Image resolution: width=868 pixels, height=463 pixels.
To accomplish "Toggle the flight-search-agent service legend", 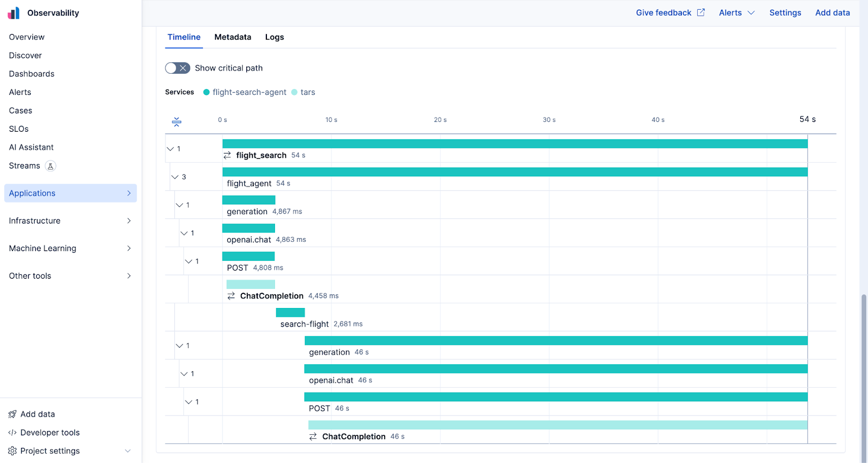I will (245, 92).
